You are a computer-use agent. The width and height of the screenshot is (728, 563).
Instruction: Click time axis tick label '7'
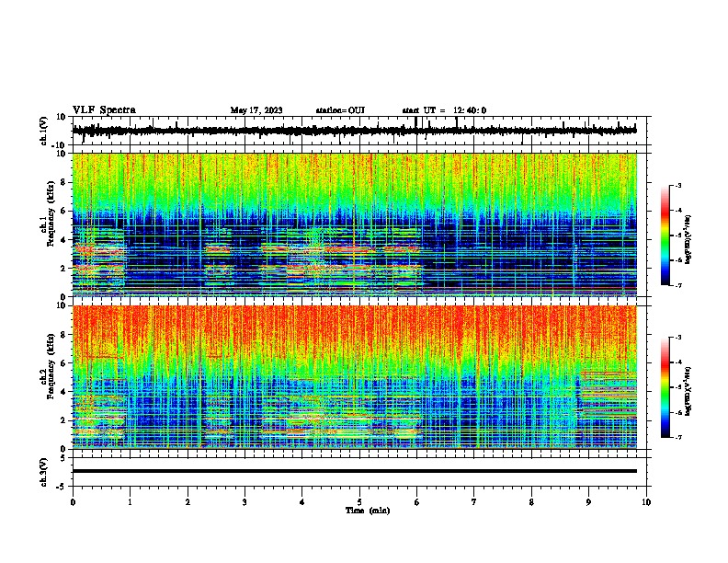pos(474,501)
